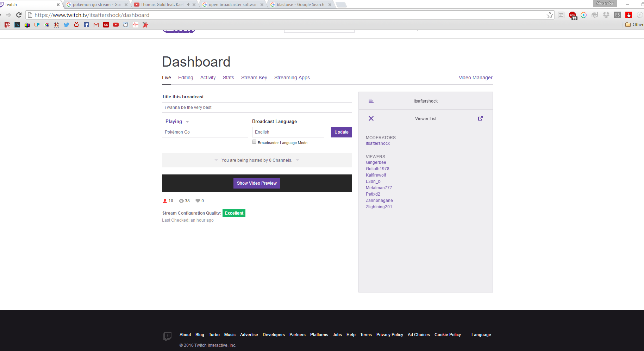This screenshot has height=351, width=644.
Task: Open the Other bookmarks folder
Action: pos(634,25)
